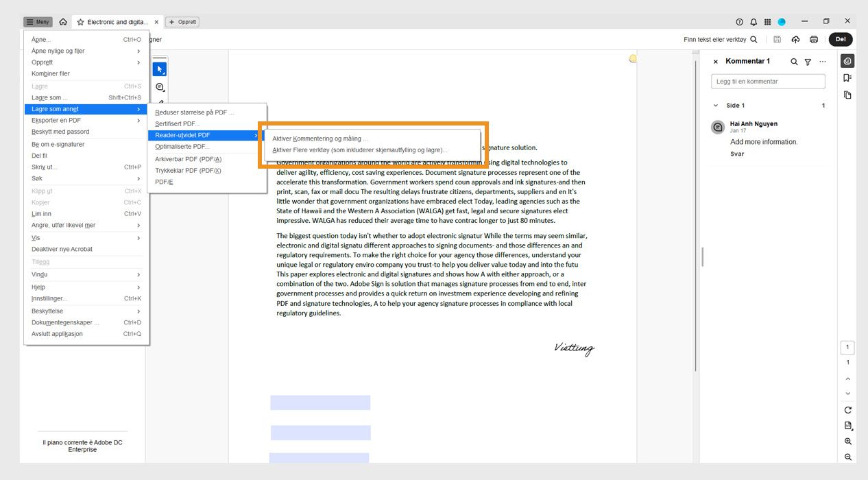Toggle the Zoom tool in the left toolbar

click(160, 87)
